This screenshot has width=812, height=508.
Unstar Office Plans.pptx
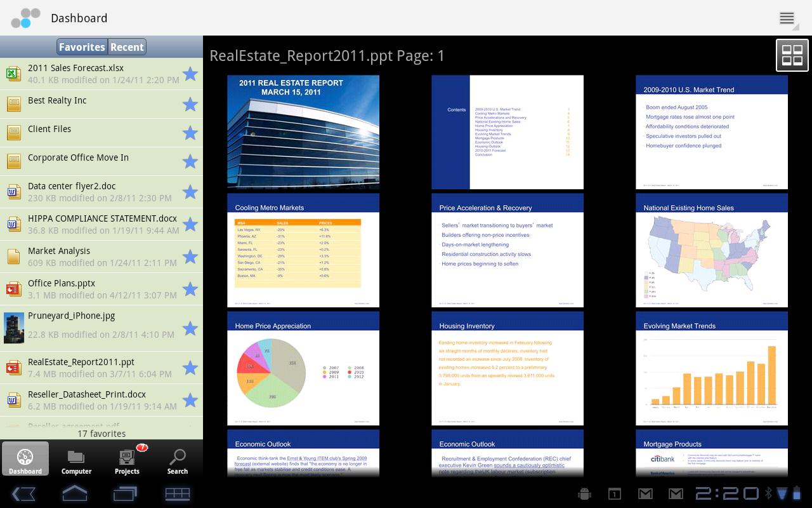pyautogui.click(x=190, y=288)
